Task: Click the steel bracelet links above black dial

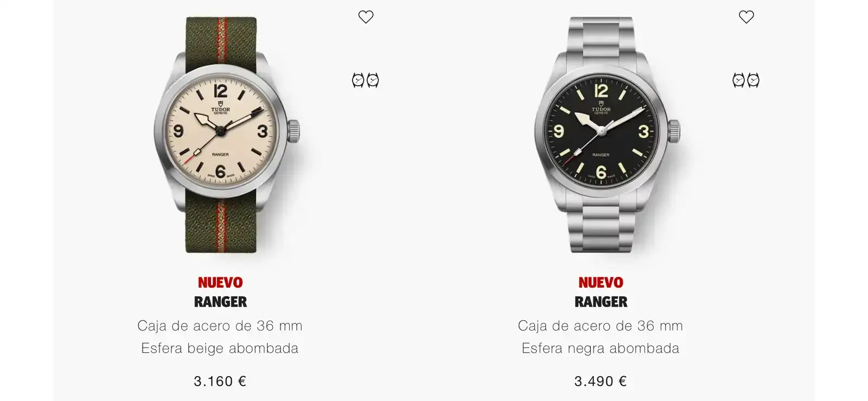Action: pyautogui.click(x=601, y=35)
